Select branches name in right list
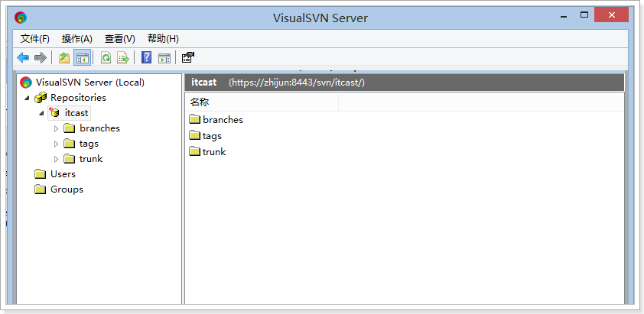Image resolution: width=644 pixels, height=314 pixels. [x=223, y=120]
